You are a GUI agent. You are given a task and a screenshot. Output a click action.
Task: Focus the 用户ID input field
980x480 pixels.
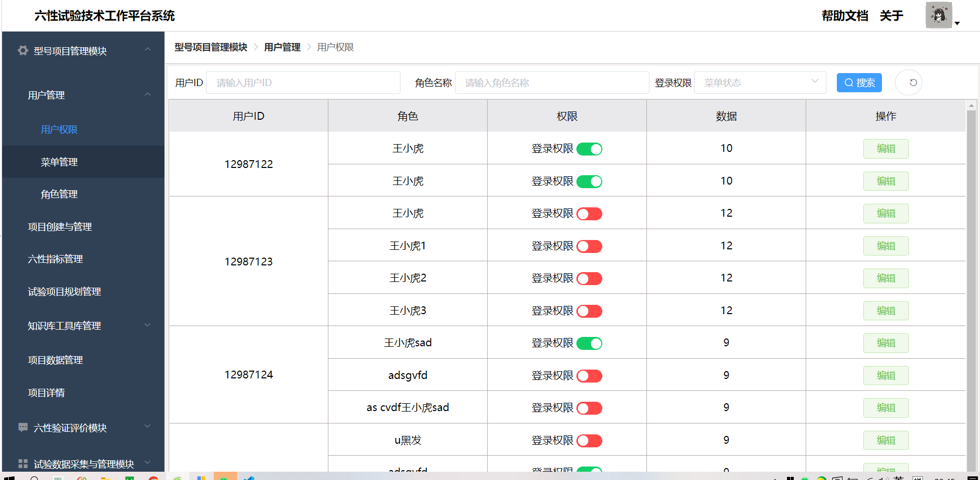303,82
